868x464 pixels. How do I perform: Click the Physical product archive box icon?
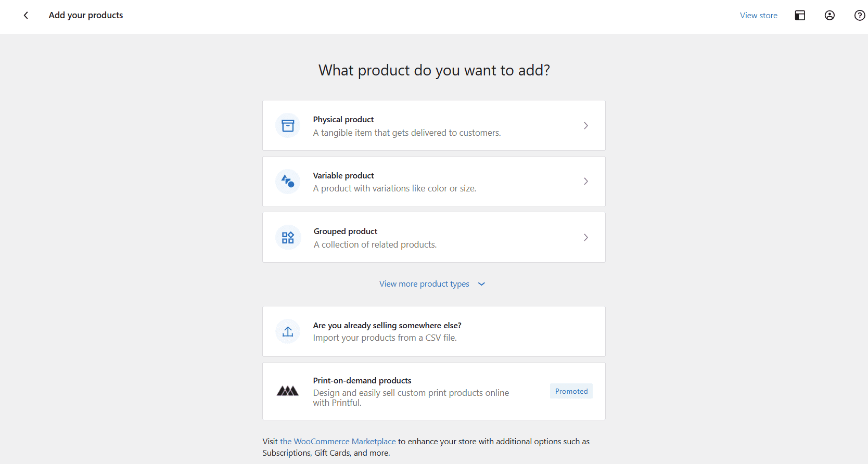(288, 125)
